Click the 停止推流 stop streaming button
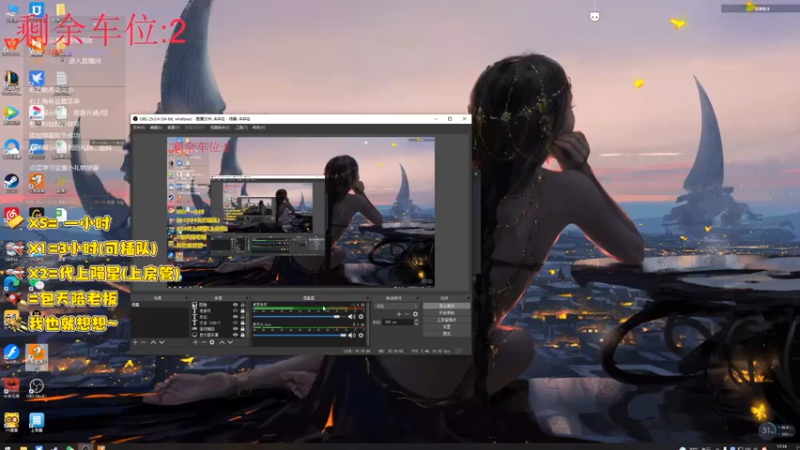Screen dimensions: 800x450 (447, 306)
